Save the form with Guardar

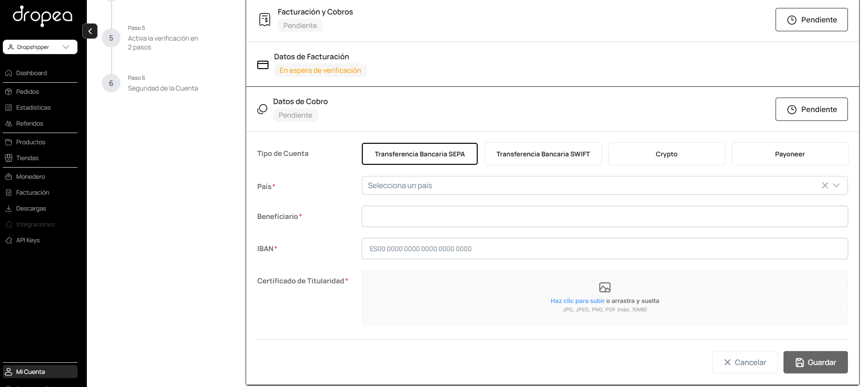[815, 362]
